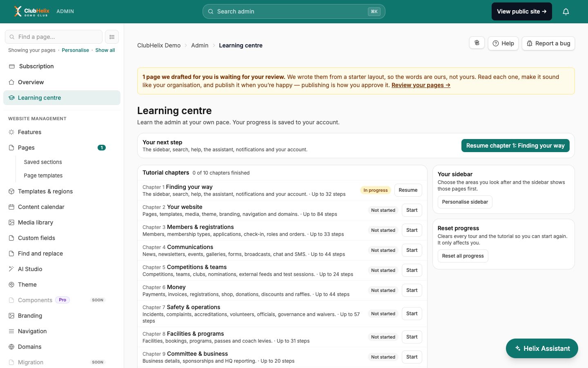Click Resume chapter 1: Finding your way
The width and height of the screenshot is (588, 368).
tap(515, 146)
